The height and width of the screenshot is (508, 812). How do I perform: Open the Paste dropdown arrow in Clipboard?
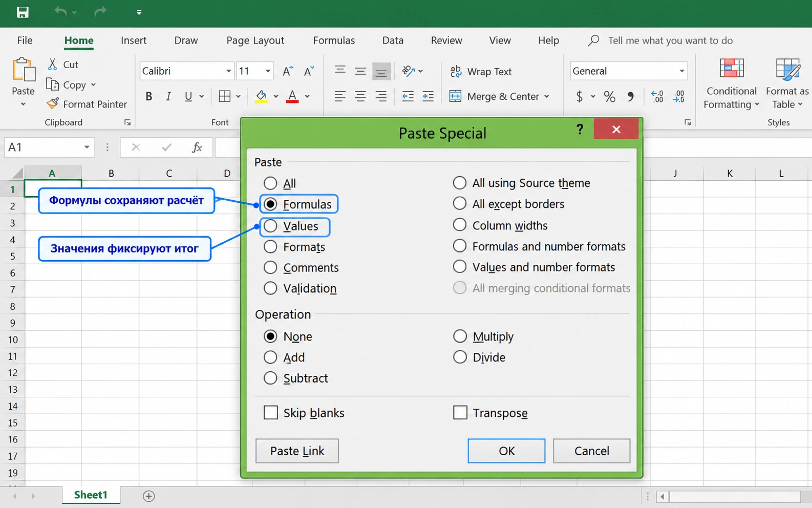(23, 104)
